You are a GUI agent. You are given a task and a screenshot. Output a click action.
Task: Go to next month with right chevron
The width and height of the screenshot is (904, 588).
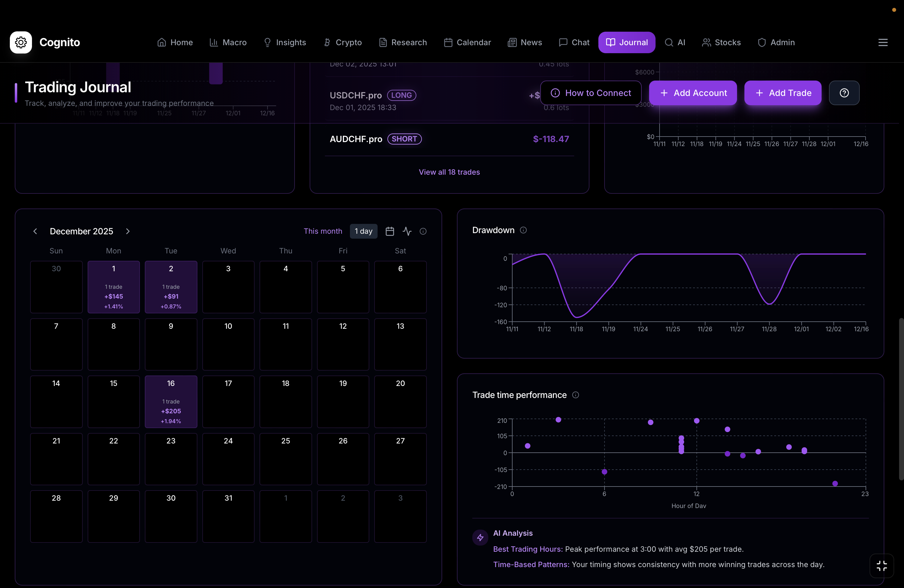pyautogui.click(x=128, y=231)
